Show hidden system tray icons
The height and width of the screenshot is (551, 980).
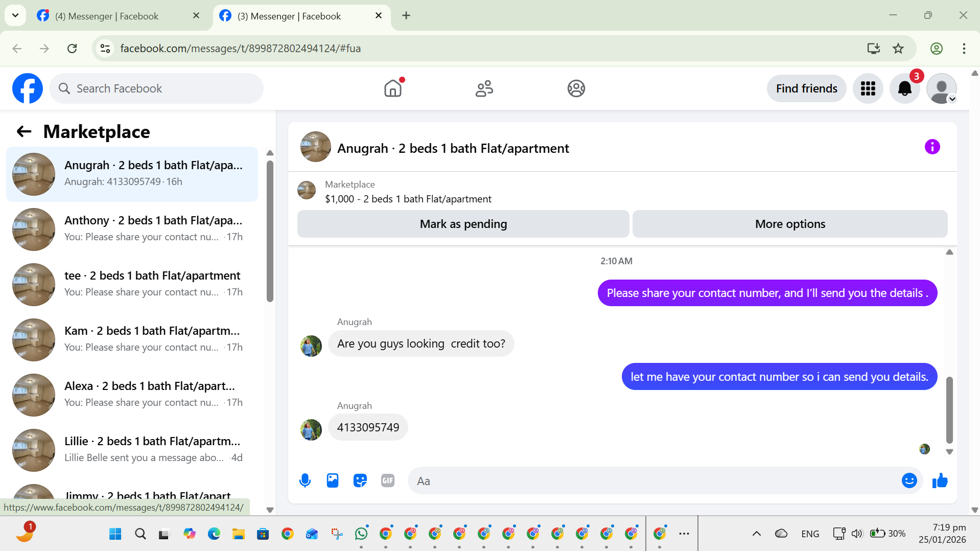[756, 534]
